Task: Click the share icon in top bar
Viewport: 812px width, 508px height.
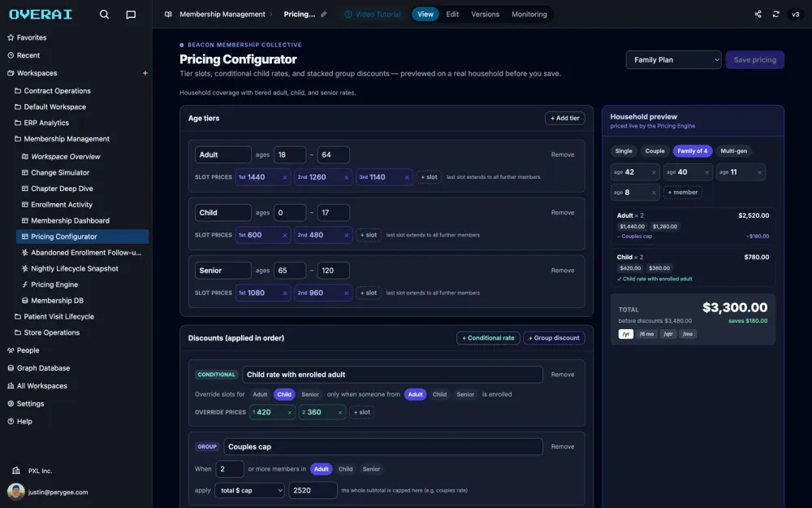Action: tap(758, 15)
